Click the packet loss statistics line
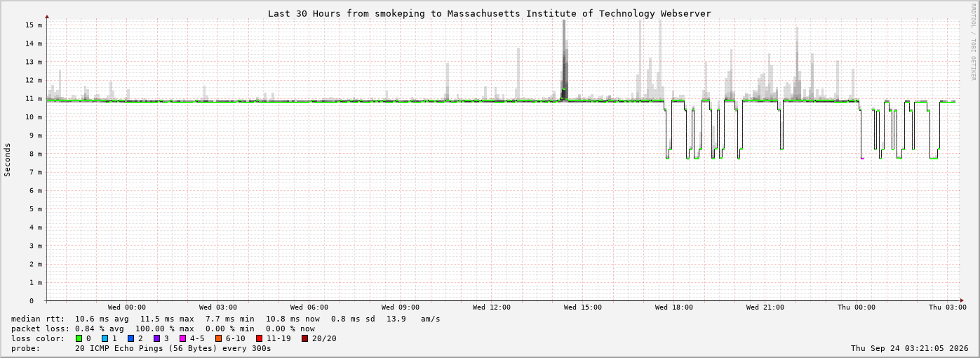Viewport: 980px width, 358px height. click(163, 329)
